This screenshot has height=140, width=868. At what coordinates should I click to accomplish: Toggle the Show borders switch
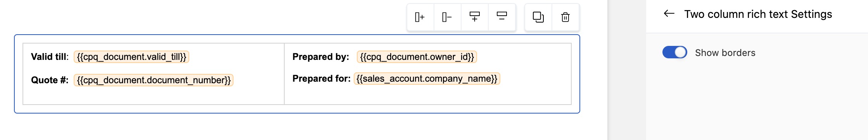point(674,52)
